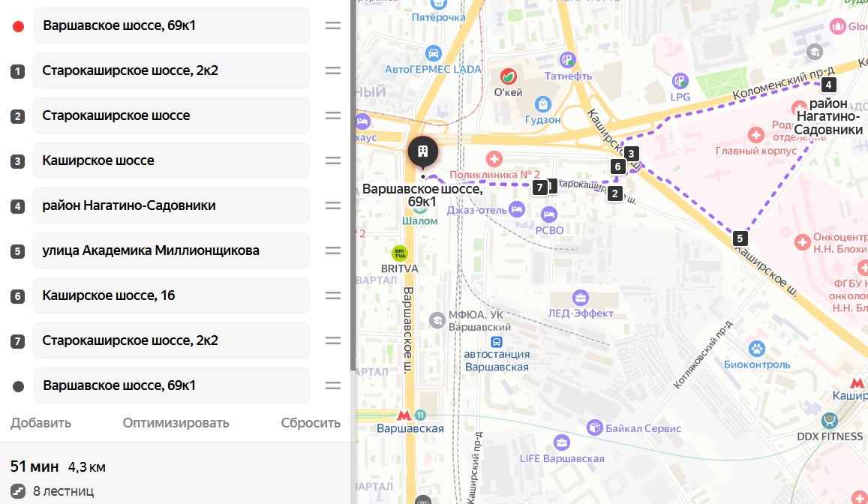Edit destination field Варшавское шоссе, 69к1
The width and height of the screenshot is (868, 504).
coord(172,385)
